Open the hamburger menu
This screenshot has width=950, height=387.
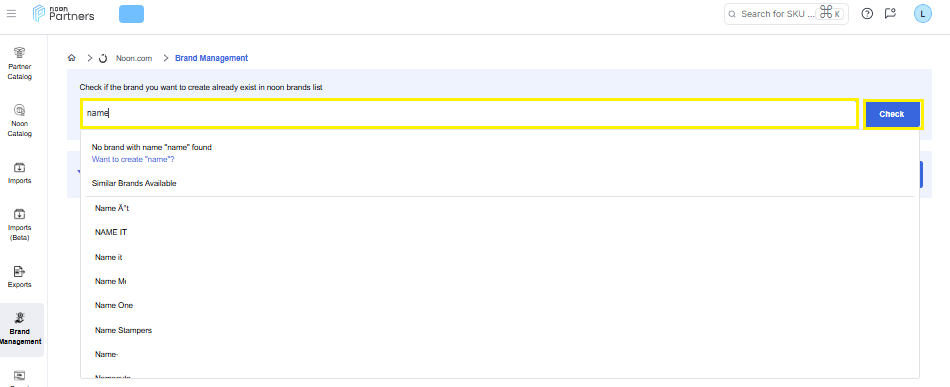coord(11,13)
